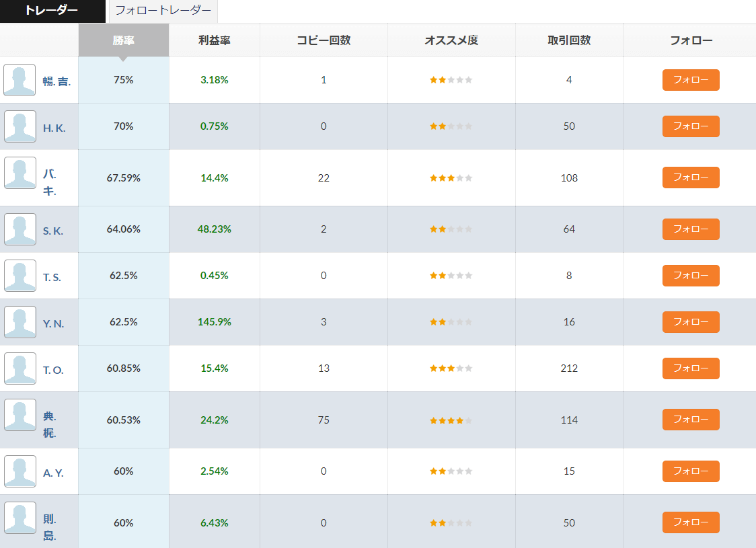The height and width of the screenshot is (548, 756).
Task: Click avatar icon of trader Y. N.
Action: click(20, 322)
